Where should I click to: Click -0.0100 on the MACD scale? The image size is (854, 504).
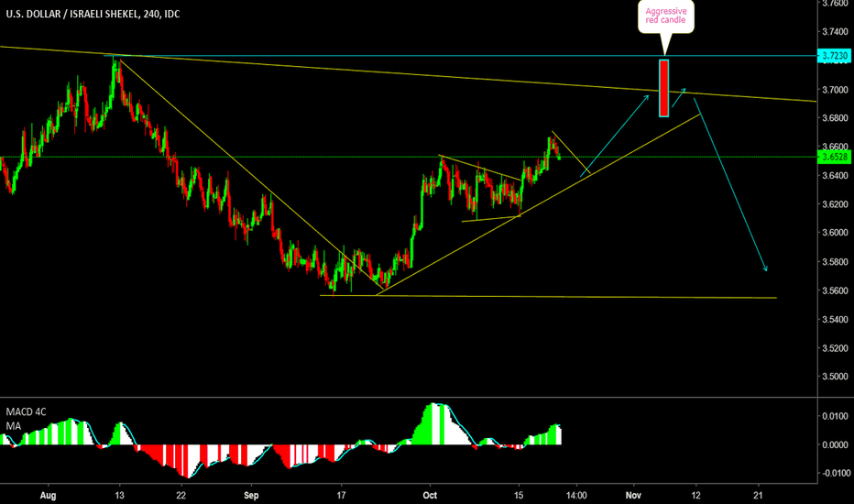834,474
